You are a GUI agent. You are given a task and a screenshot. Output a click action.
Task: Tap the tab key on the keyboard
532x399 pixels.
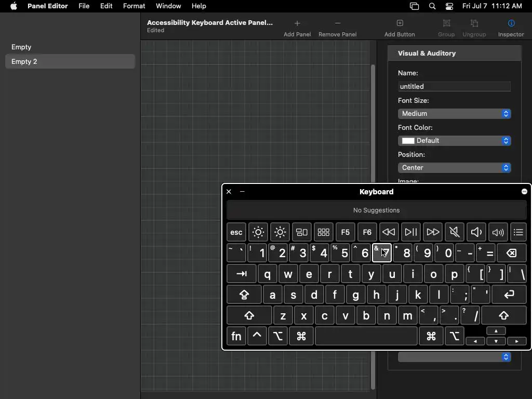[241, 274]
